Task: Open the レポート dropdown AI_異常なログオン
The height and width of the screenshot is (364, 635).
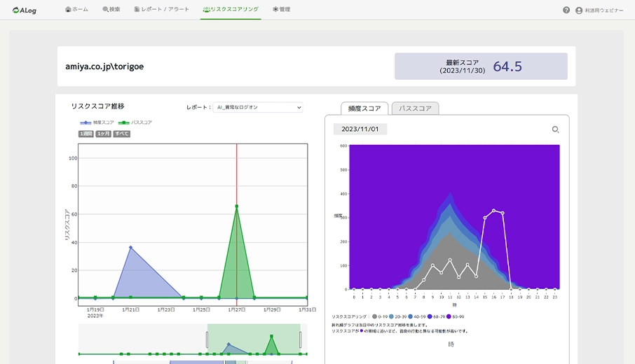Action: (x=258, y=107)
